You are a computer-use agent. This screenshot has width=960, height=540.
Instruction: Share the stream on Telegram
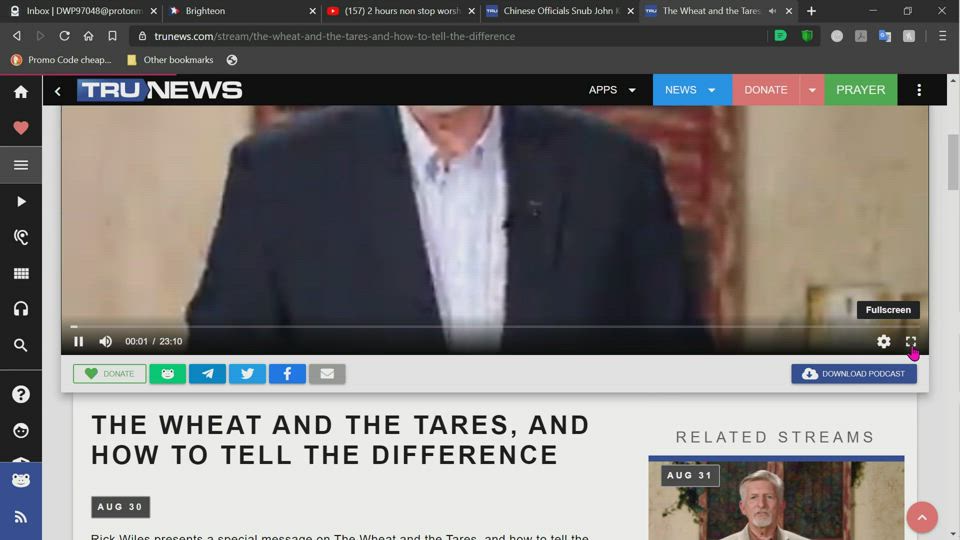[x=207, y=374]
